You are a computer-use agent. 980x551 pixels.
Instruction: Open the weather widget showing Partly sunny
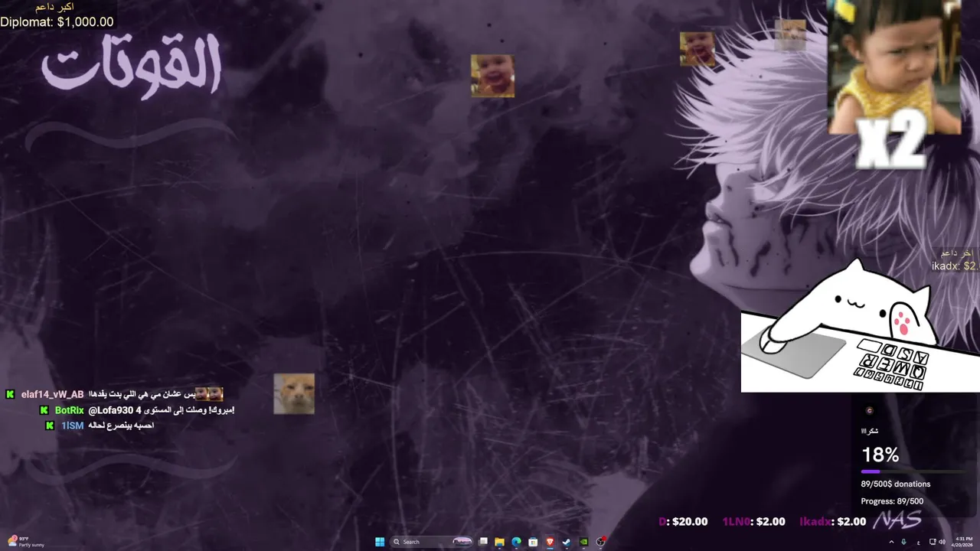point(26,541)
